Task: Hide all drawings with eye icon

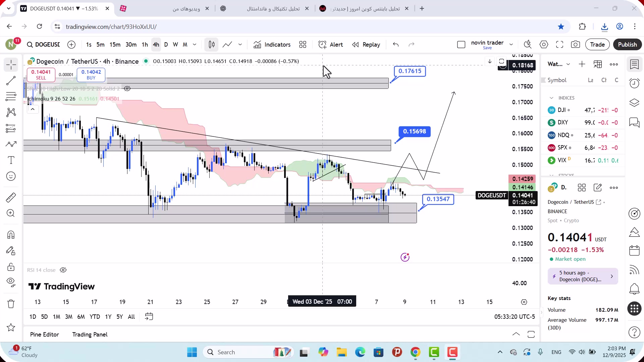Action: [x=11, y=283]
